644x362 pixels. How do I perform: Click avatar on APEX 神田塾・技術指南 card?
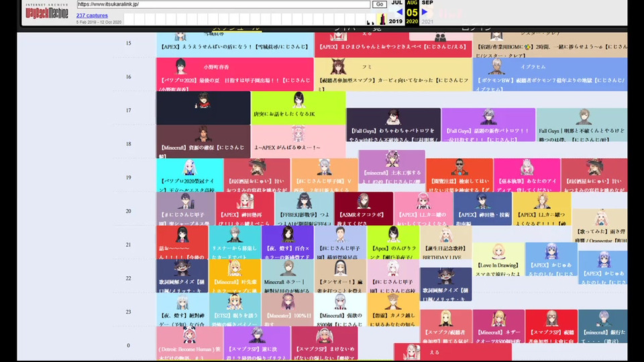point(482,201)
